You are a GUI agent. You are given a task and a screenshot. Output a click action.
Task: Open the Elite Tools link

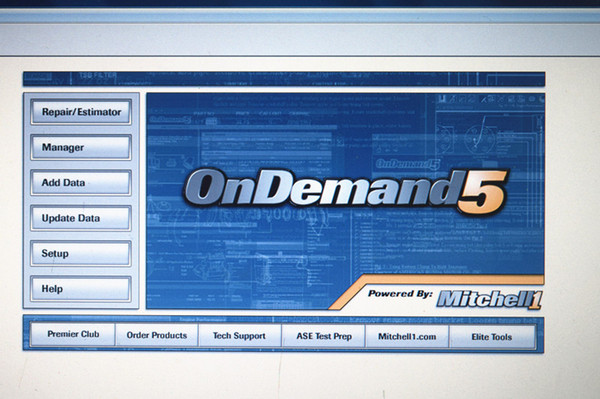(492, 337)
